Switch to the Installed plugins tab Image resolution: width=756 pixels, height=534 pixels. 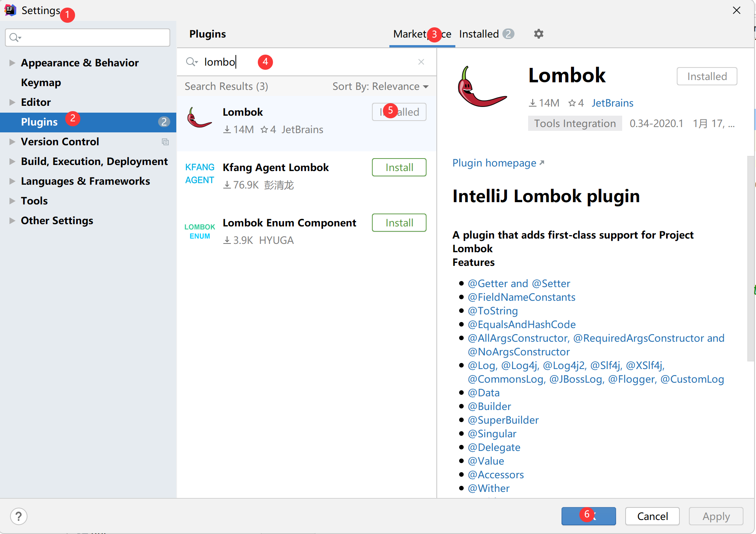tap(486, 34)
